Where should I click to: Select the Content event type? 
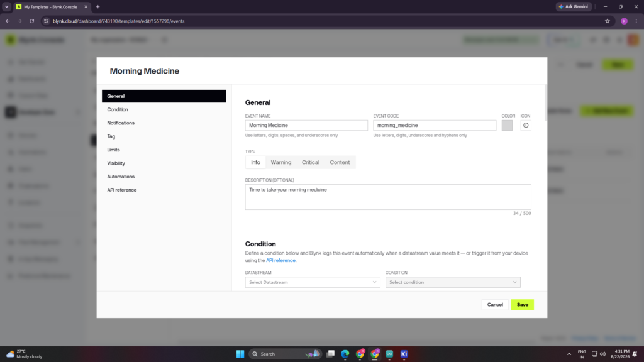(340, 162)
